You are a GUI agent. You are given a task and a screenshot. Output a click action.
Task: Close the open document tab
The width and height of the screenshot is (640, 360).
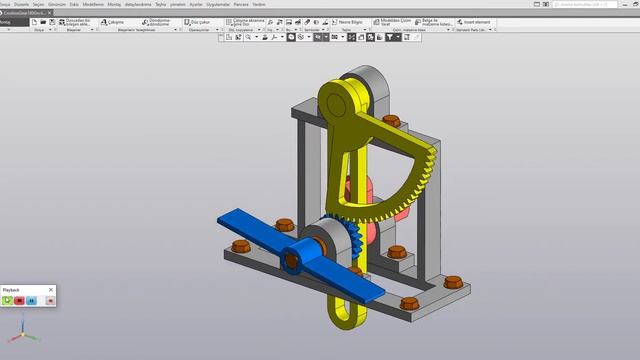tap(49, 13)
